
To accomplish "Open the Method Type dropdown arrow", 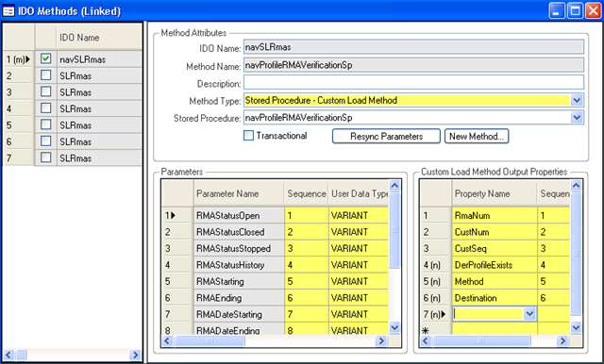I will tap(577, 100).
